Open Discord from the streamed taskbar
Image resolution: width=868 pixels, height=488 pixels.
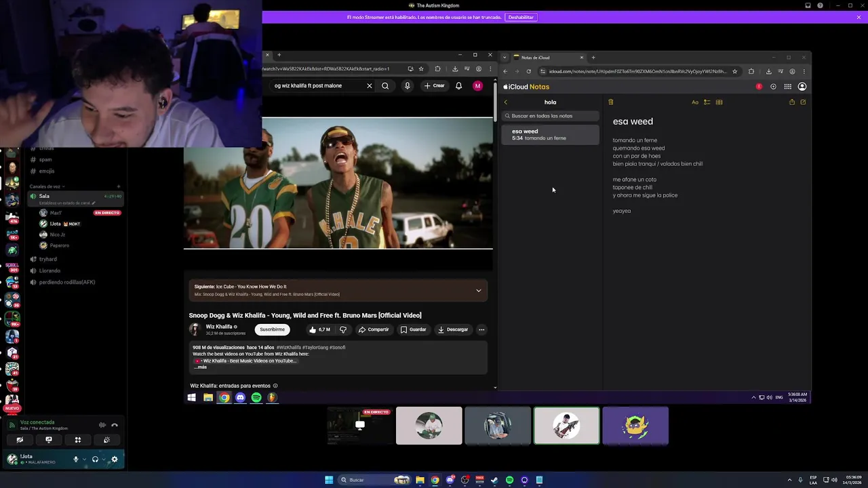[x=240, y=398]
